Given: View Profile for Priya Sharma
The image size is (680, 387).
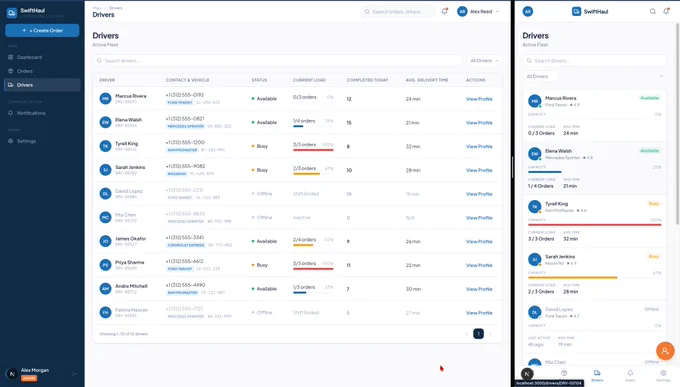Looking at the screenshot, I should click(479, 265).
